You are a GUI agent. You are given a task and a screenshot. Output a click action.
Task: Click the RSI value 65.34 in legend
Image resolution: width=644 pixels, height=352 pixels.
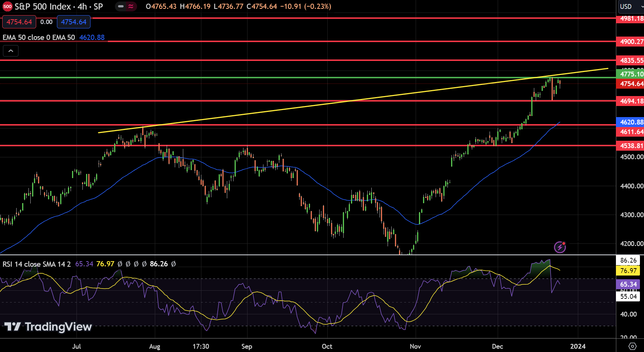[x=84, y=264]
